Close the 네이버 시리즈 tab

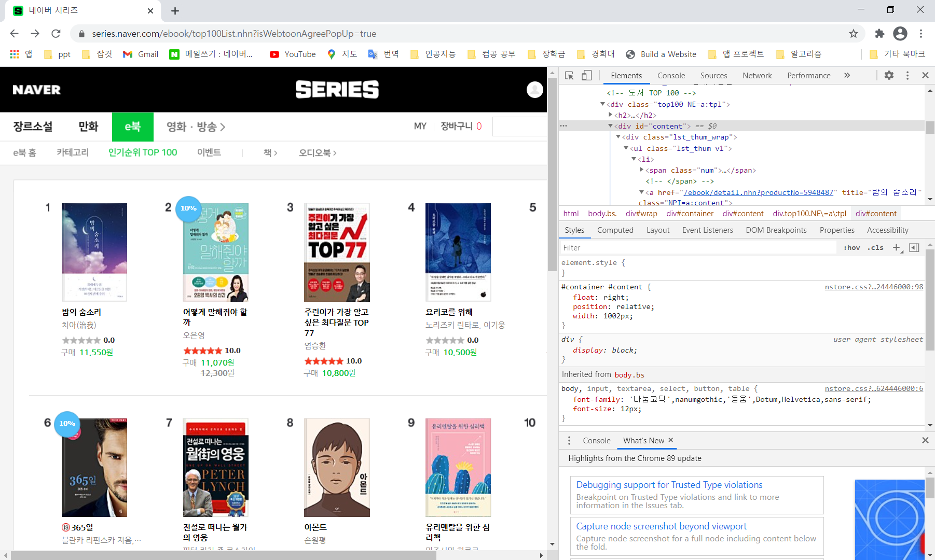(150, 11)
